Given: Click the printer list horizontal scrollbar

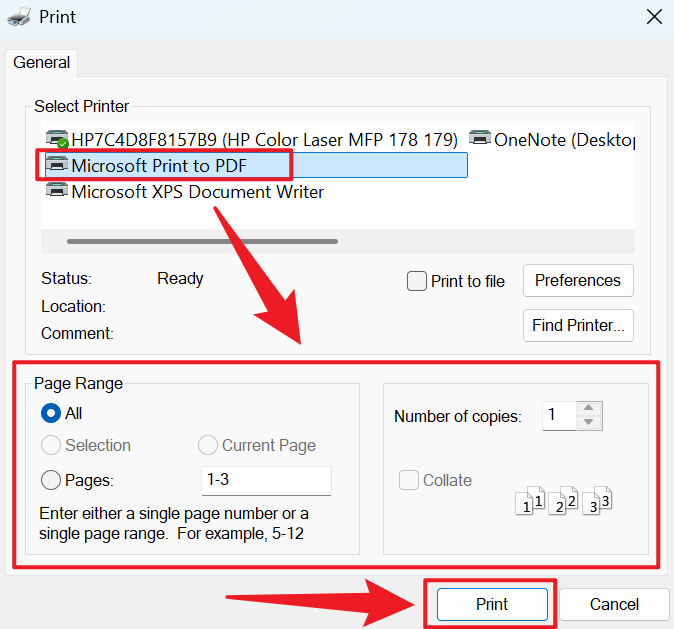Looking at the screenshot, I should (x=202, y=242).
